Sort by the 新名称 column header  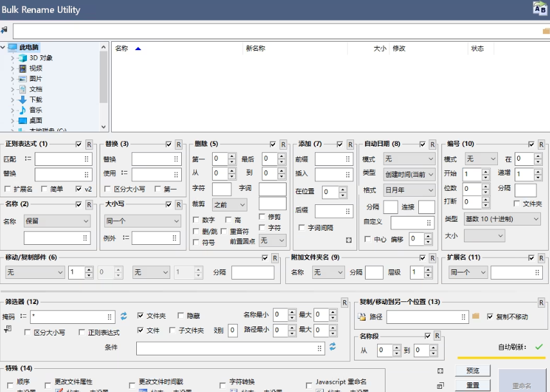click(255, 48)
